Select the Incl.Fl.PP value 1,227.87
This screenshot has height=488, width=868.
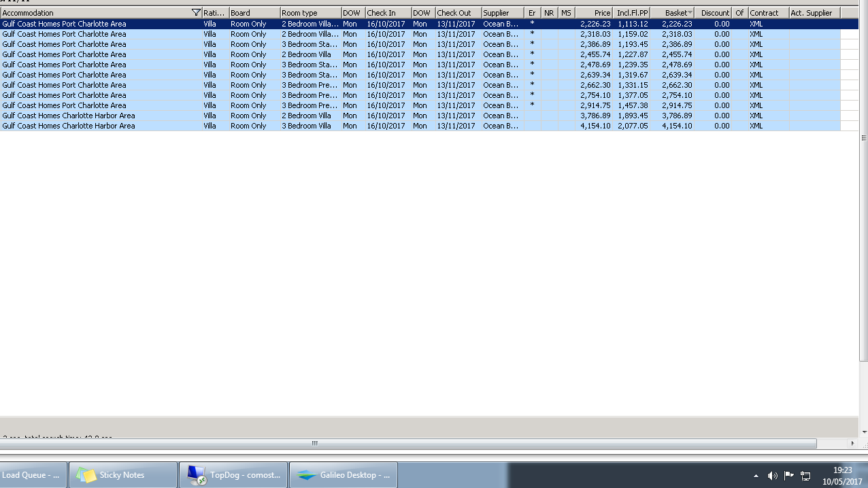[x=633, y=54]
